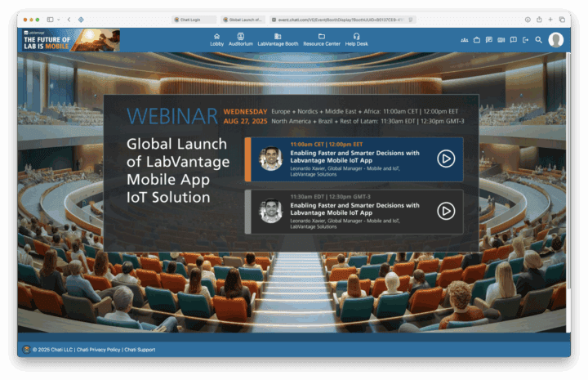Switch to the Chati Login tab
The height and width of the screenshot is (380, 588).
click(194, 19)
